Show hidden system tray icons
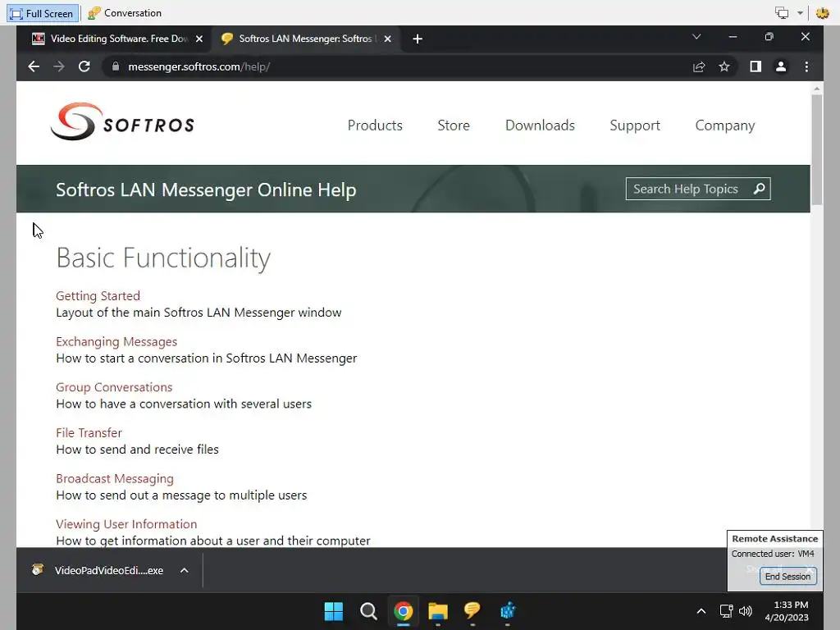Screen dimensions: 840x630 click(701, 610)
